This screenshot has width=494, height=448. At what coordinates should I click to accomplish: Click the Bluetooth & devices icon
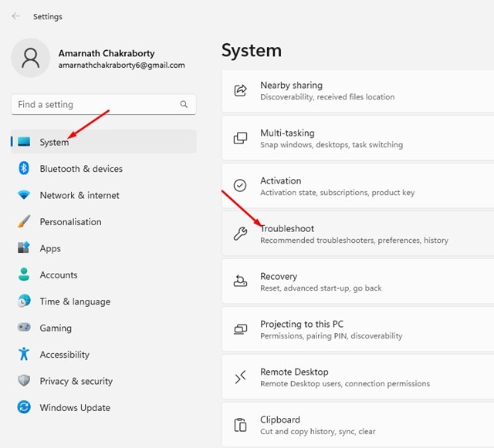pos(24,169)
